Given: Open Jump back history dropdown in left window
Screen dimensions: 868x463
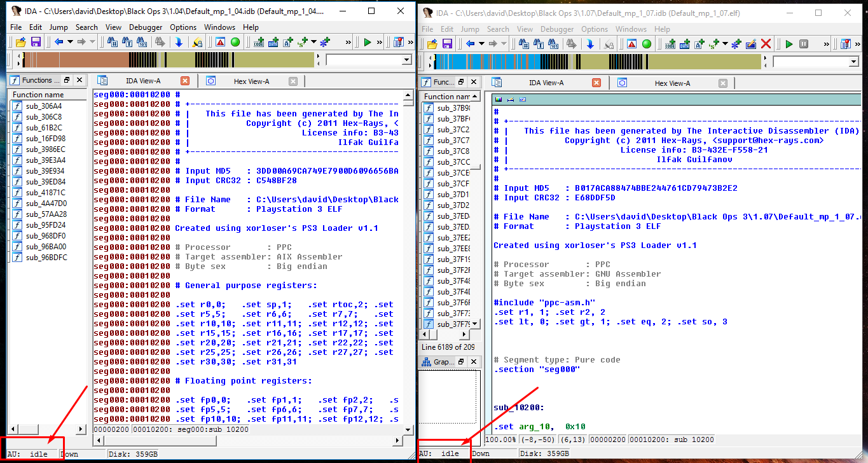Looking at the screenshot, I should (70, 42).
